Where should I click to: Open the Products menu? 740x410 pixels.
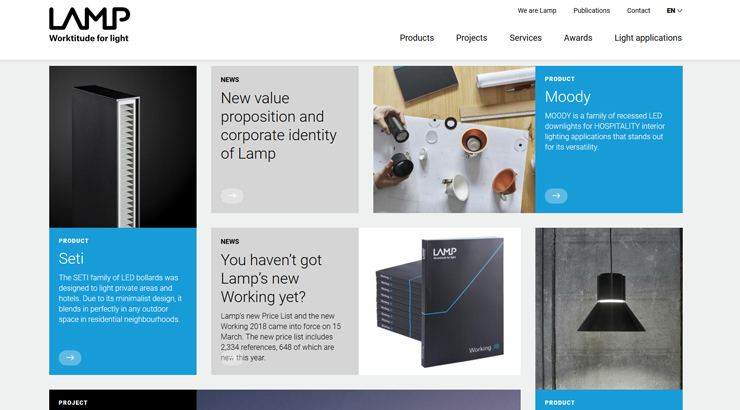417,38
